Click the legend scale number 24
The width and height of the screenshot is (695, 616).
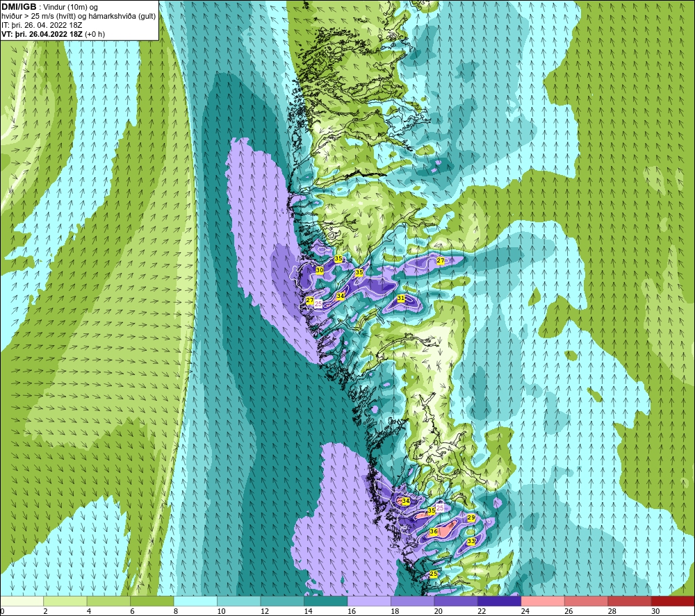click(x=525, y=611)
